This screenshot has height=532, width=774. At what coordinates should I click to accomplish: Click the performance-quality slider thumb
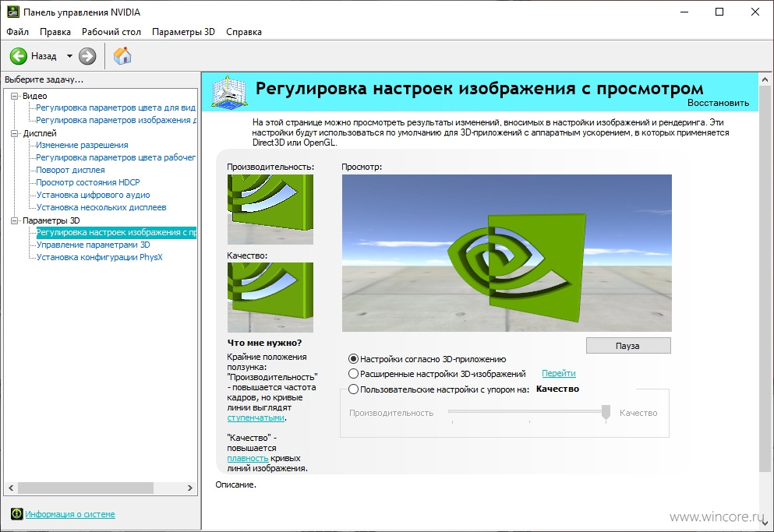[606, 412]
